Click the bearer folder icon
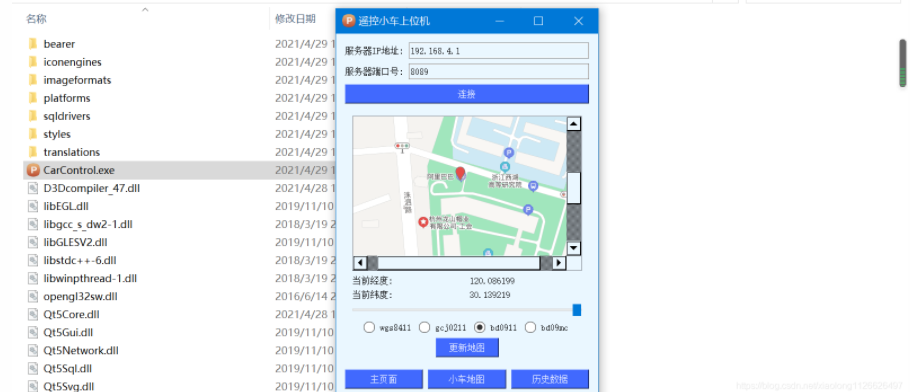Viewport: 910px width, 392px height. tap(33, 44)
